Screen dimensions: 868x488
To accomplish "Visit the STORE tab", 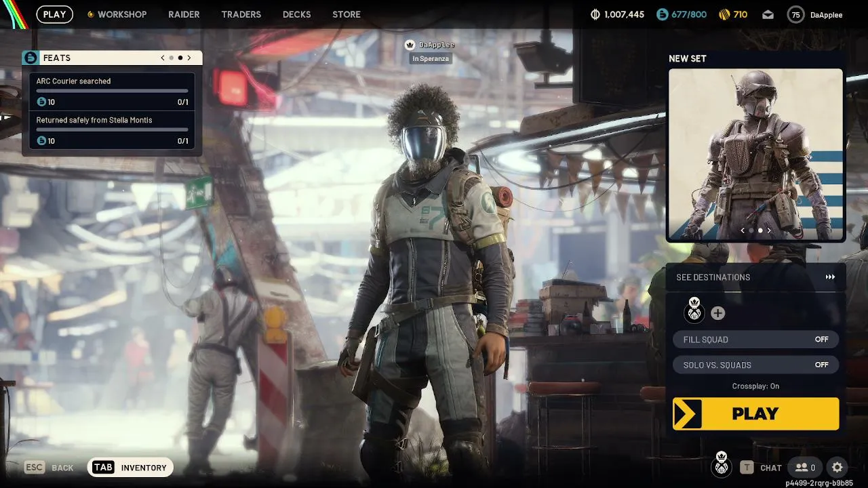I will [347, 14].
